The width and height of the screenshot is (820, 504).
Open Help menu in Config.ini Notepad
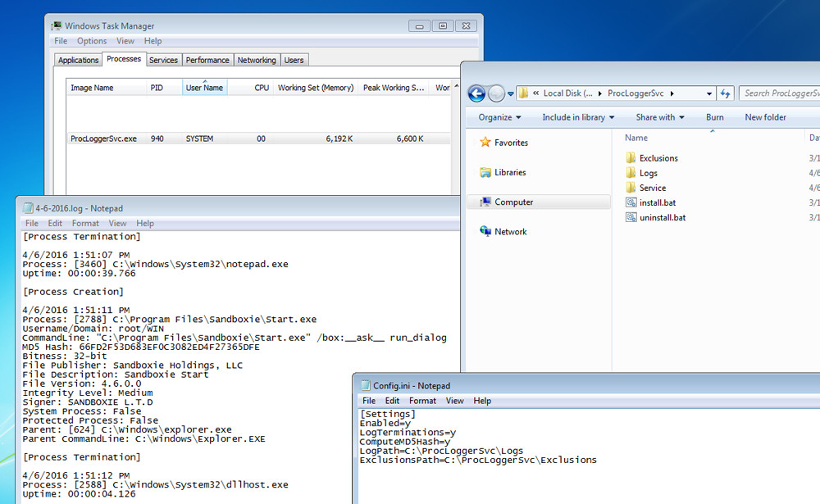(x=482, y=401)
